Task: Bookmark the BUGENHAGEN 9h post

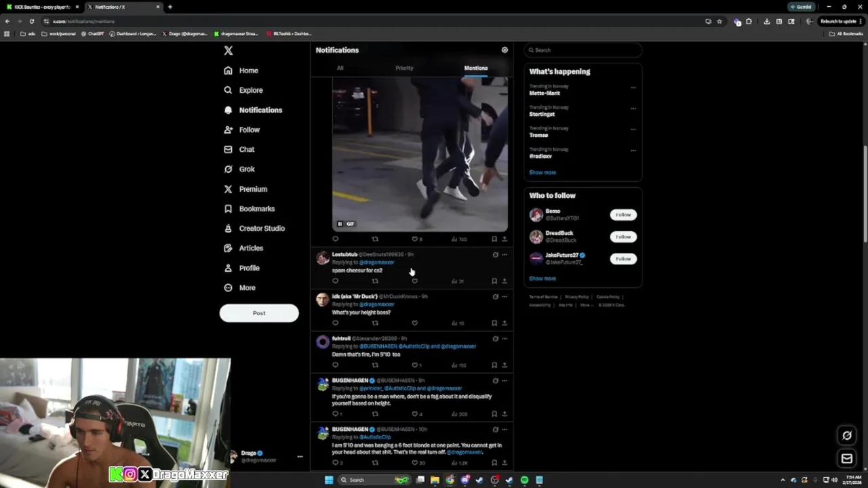Action: [x=494, y=413]
